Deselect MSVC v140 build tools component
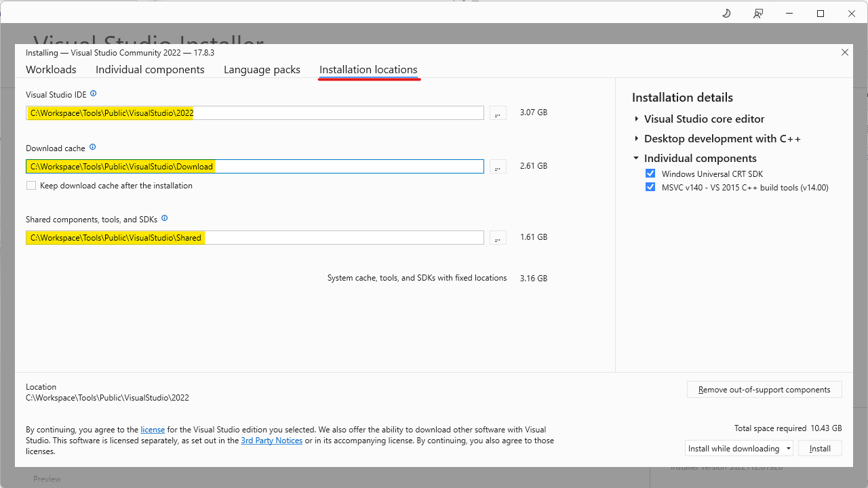This screenshot has height=488, width=868. point(650,187)
